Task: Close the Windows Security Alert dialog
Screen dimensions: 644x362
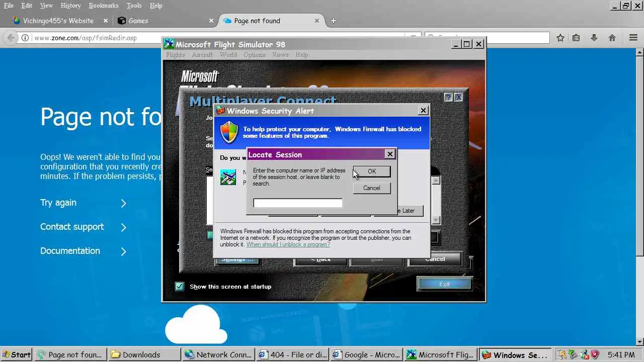Action: pos(423,110)
